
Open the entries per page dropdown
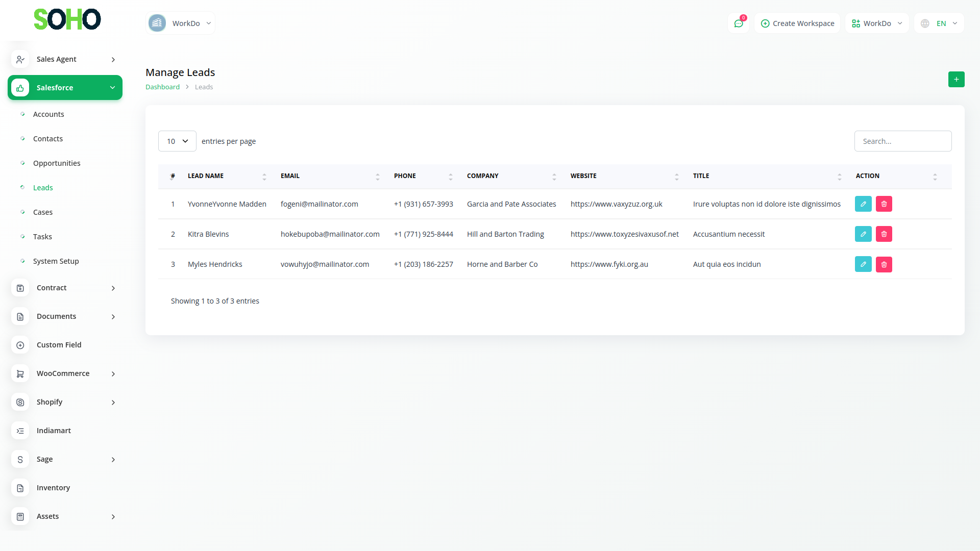[177, 141]
